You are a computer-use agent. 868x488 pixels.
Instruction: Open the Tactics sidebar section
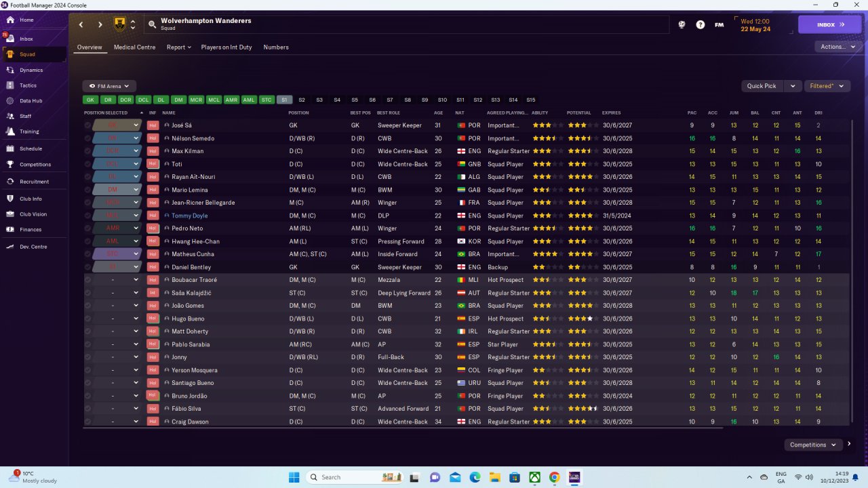pos(28,85)
